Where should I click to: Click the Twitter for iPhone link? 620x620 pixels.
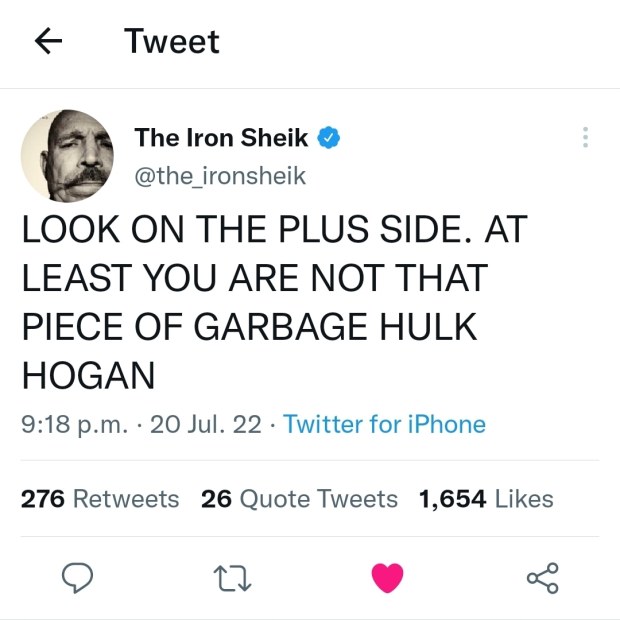pos(384,424)
